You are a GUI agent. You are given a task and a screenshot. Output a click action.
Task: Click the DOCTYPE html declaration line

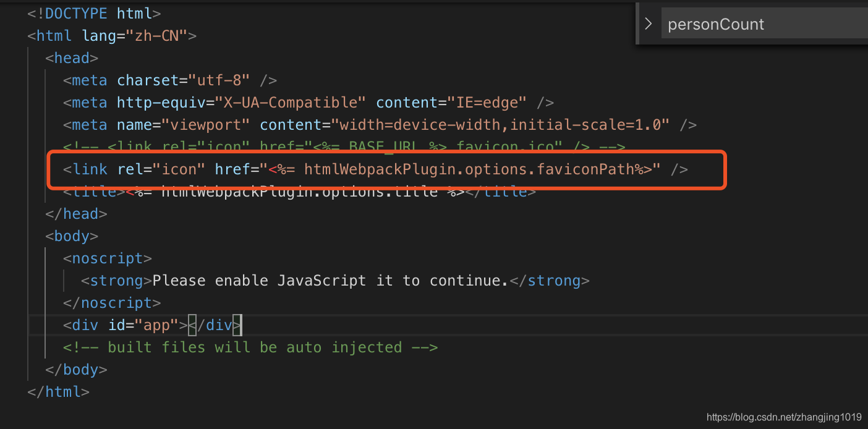click(95, 13)
